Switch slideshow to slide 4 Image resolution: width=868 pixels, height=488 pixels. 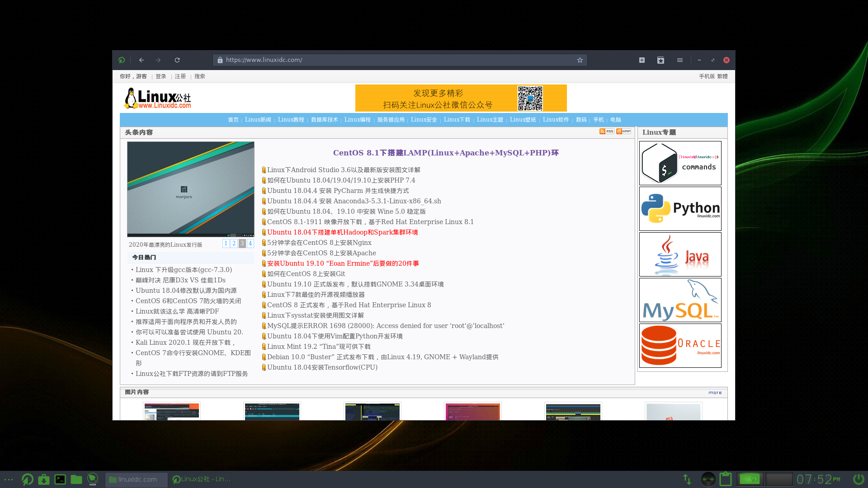[x=250, y=244]
